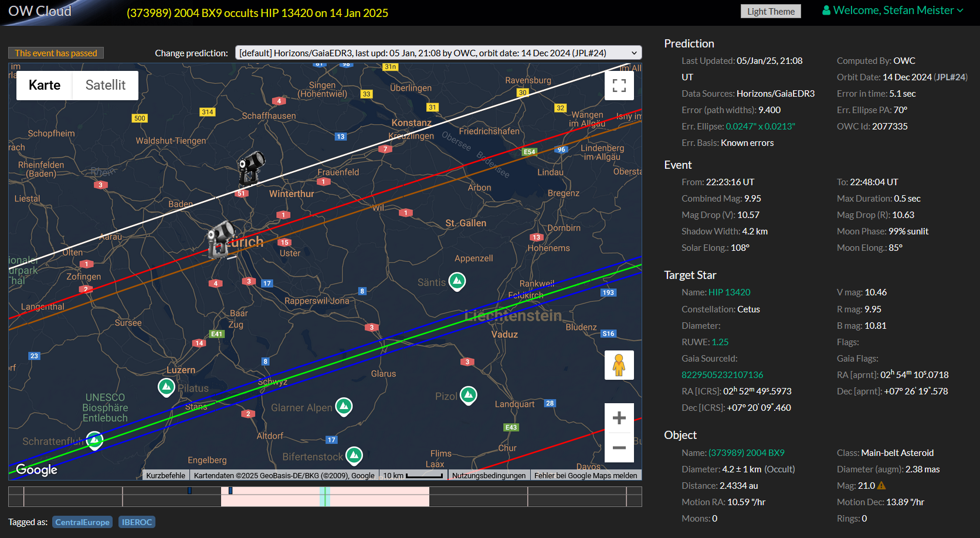Click the Target Star section heading
Image resolution: width=980 pixels, height=538 pixels.
[690, 275]
